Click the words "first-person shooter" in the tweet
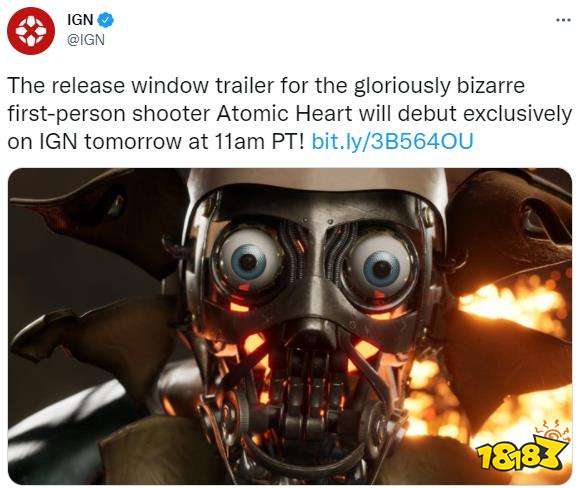The height and width of the screenshot is (488, 583). (x=109, y=113)
